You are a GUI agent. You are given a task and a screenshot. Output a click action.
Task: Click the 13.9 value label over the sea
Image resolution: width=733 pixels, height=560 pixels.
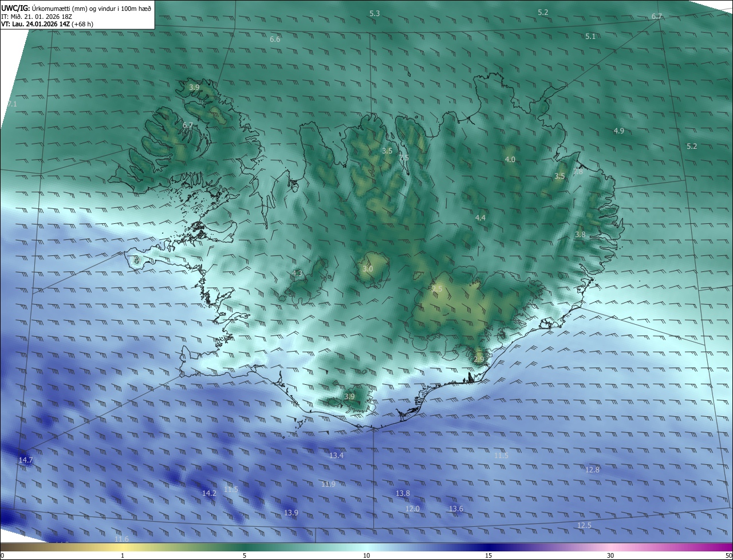(291, 513)
